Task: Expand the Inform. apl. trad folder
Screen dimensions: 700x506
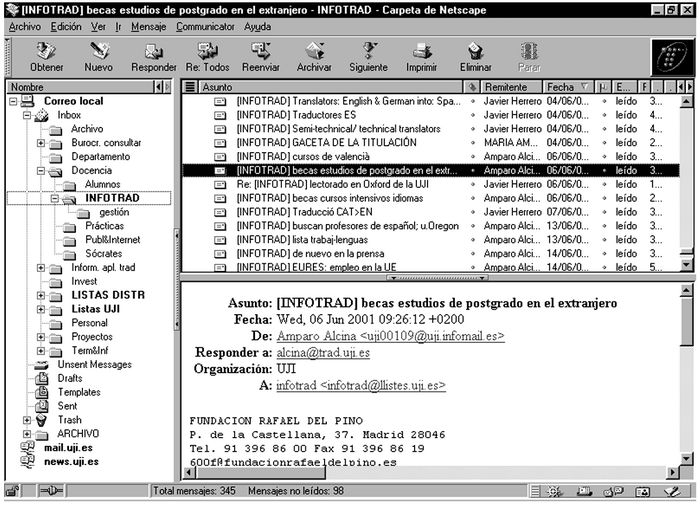Action: pyautogui.click(x=41, y=268)
